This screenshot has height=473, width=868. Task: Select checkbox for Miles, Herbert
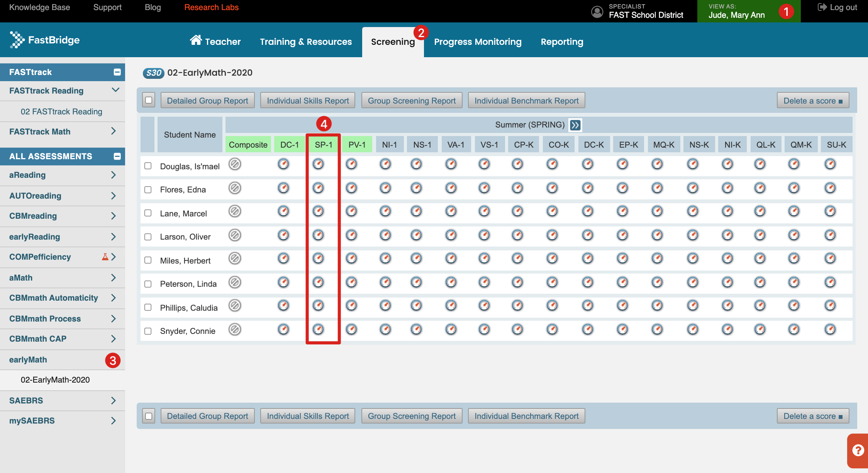coord(148,260)
